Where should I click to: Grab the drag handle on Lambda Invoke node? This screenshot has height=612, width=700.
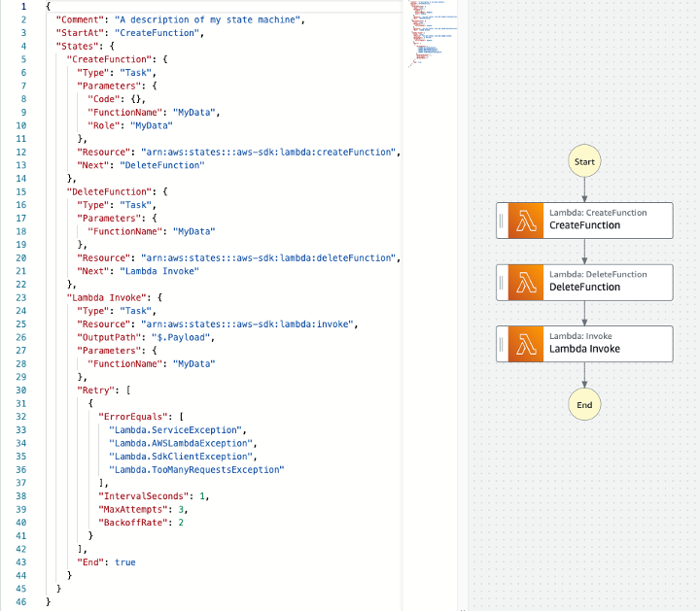pyautogui.click(x=502, y=344)
